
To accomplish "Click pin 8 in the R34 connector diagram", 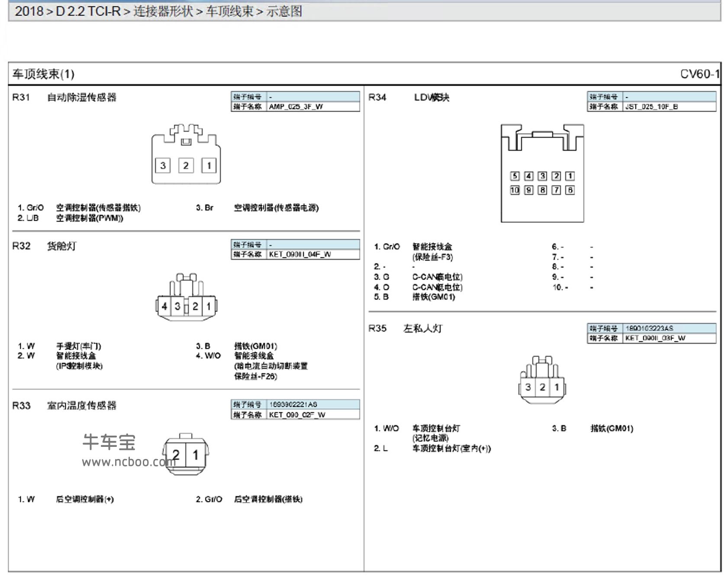I will (x=542, y=190).
